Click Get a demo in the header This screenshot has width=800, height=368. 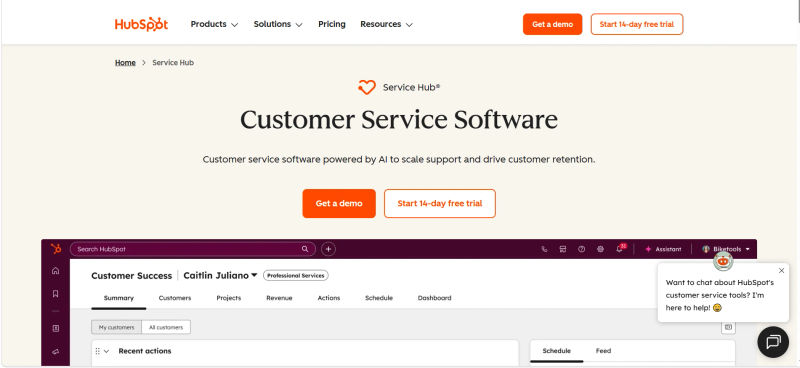coord(553,24)
